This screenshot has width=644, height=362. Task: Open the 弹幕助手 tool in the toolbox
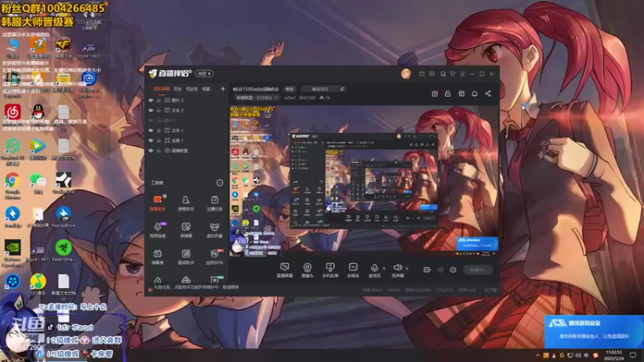(x=158, y=203)
